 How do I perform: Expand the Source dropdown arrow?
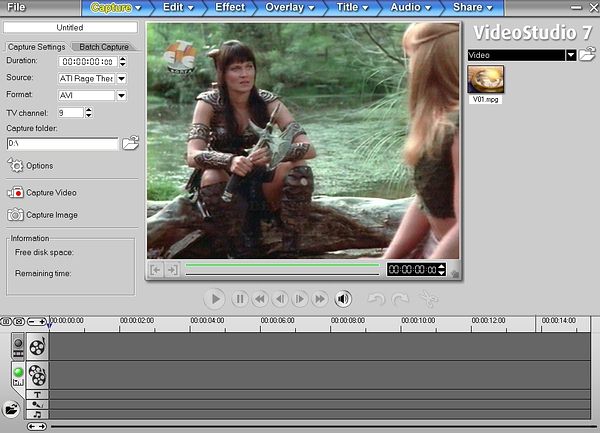(x=121, y=78)
